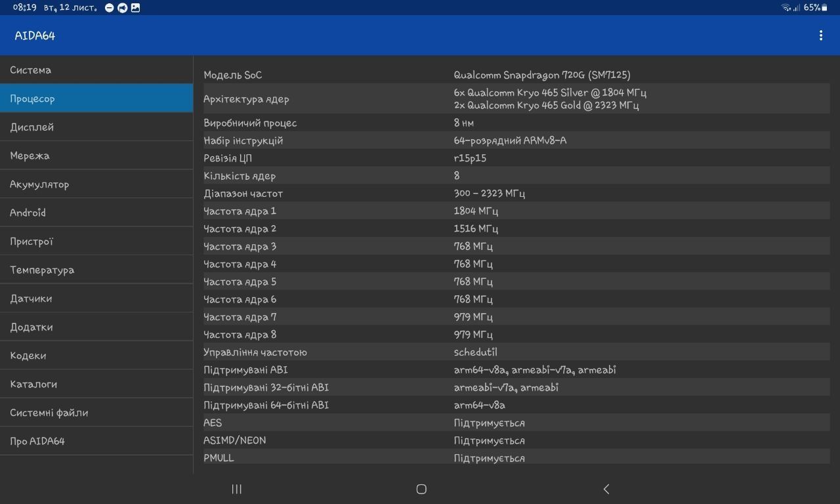Tap the battery 65% status indicator
This screenshot has width=840, height=504.
(x=816, y=8)
